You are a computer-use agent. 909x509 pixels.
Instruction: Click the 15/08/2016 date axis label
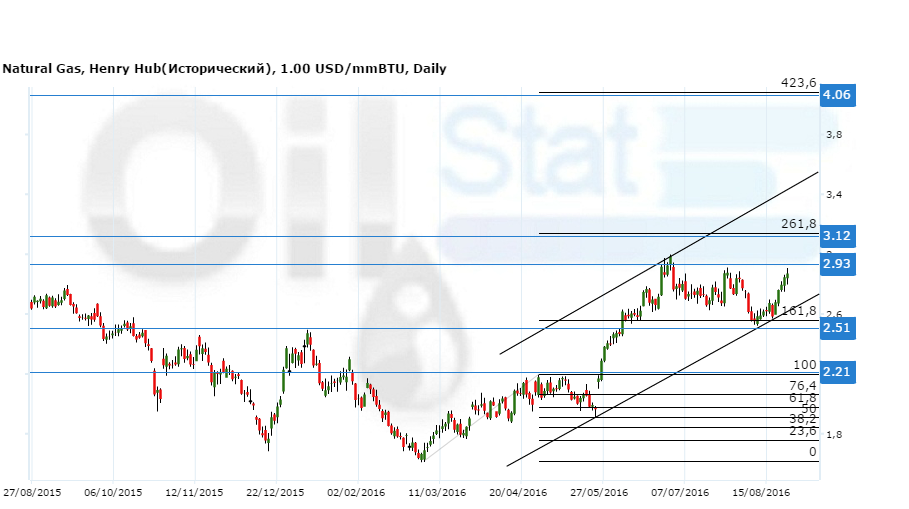[x=762, y=492]
